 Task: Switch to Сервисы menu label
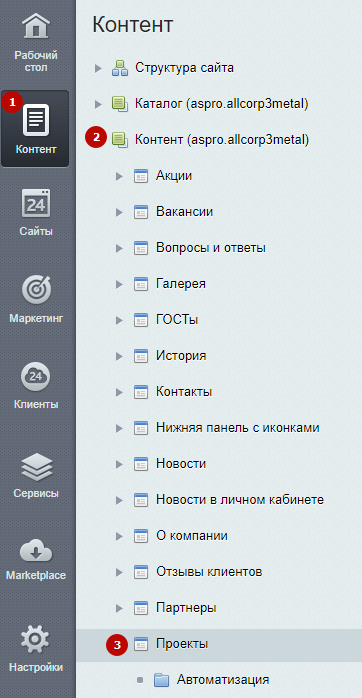pyautogui.click(x=36, y=494)
